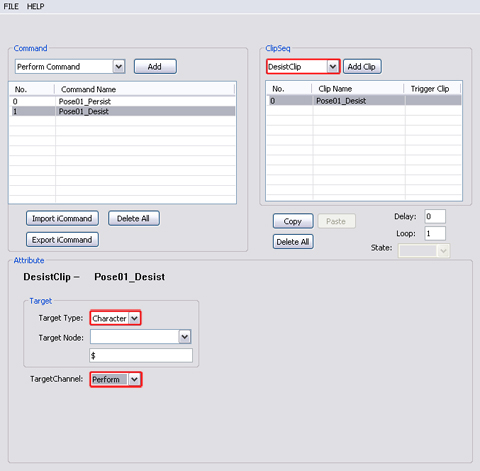Click the Add Clip button
The height and width of the screenshot is (471, 480).
click(362, 67)
